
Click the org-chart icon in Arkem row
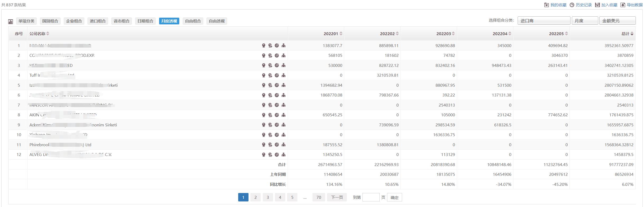(283, 125)
